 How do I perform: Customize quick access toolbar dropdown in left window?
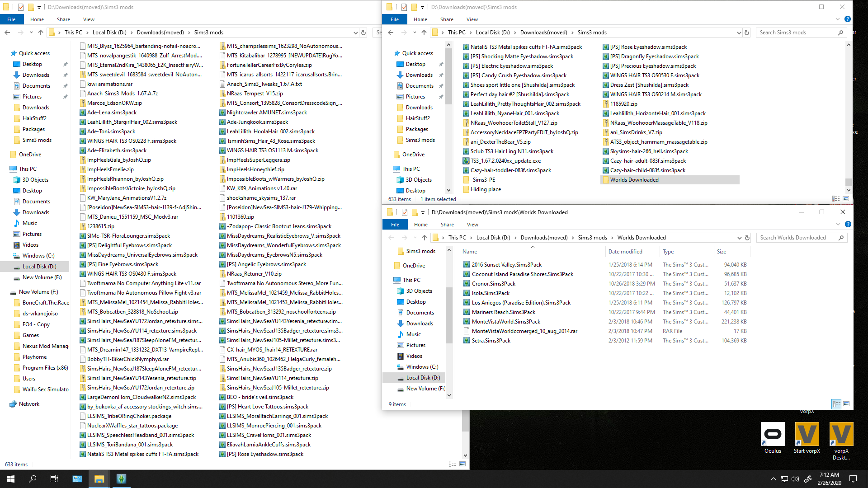click(x=39, y=7)
